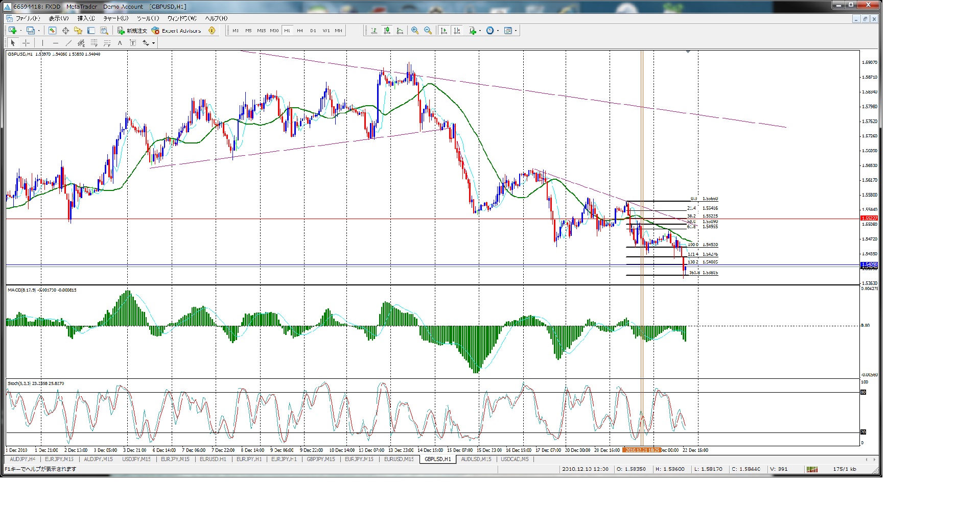The image size is (980, 530).
Task: Select the trendline drawing tool
Action: [x=68, y=43]
